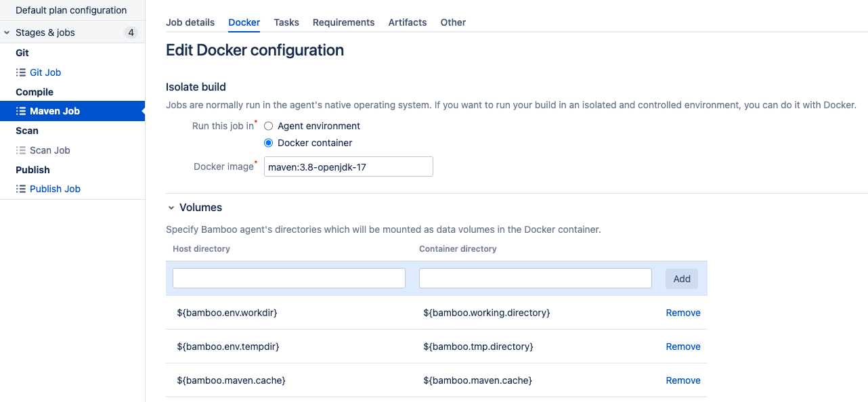Collapse the Stages & jobs section chevron
The width and height of the screenshot is (868, 402).
click(x=7, y=32)
